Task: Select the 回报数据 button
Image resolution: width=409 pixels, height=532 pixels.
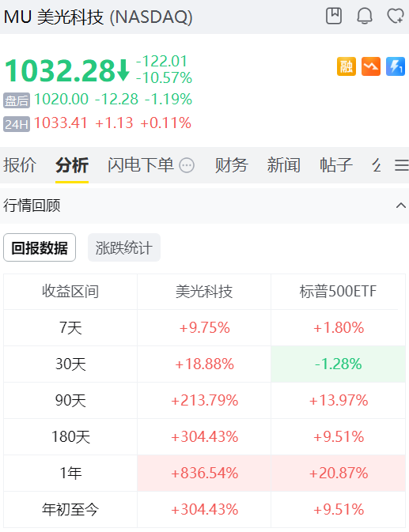Action: [40, 247]
